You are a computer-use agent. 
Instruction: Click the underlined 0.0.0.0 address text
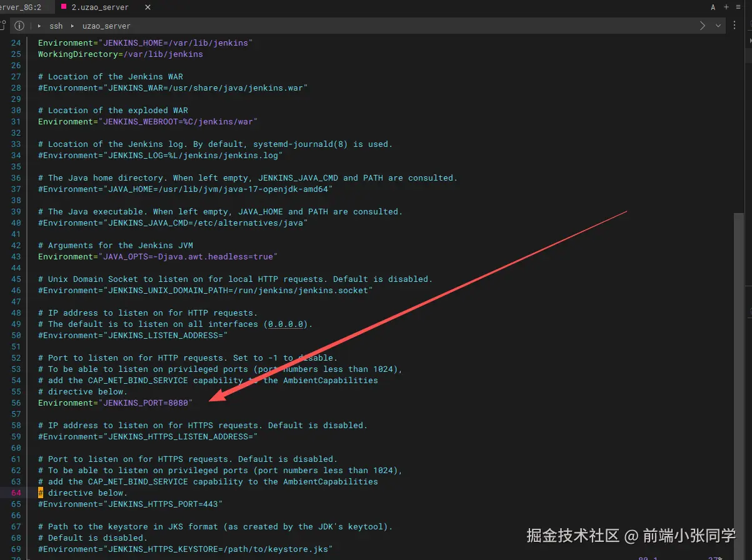pyautogui.click(x=286, y=324)
